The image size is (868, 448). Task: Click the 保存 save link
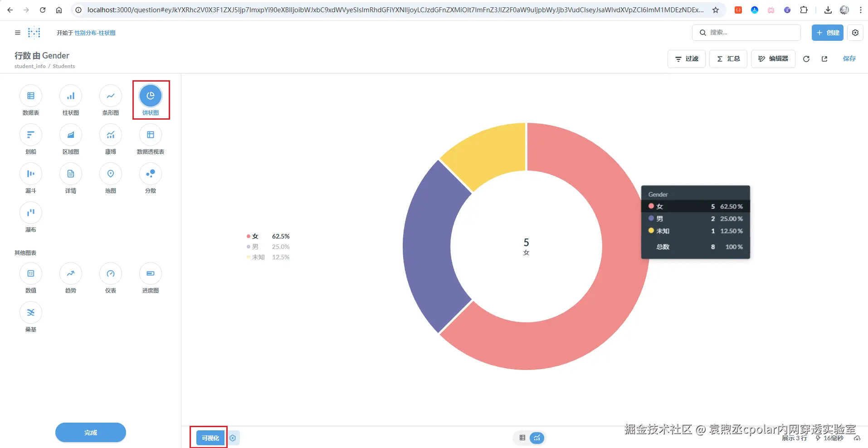click(x=849, y=59)
